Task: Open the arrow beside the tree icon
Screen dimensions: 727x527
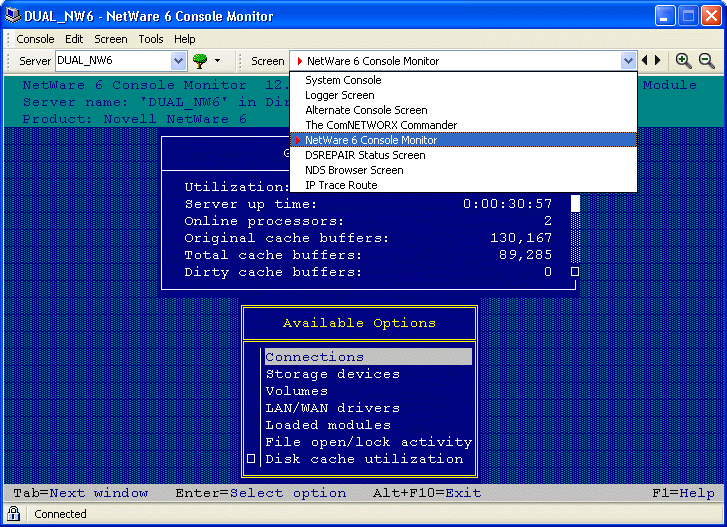Action: (x=217, y=61)
